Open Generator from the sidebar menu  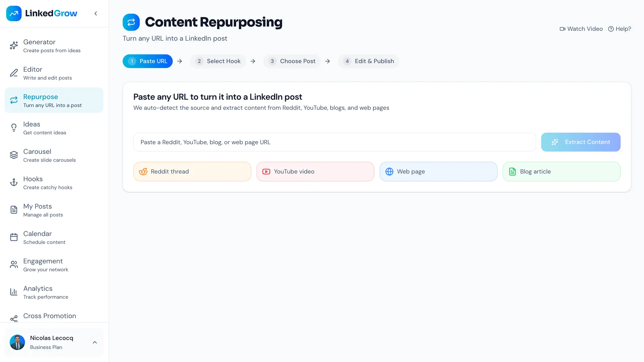(54, 46)
